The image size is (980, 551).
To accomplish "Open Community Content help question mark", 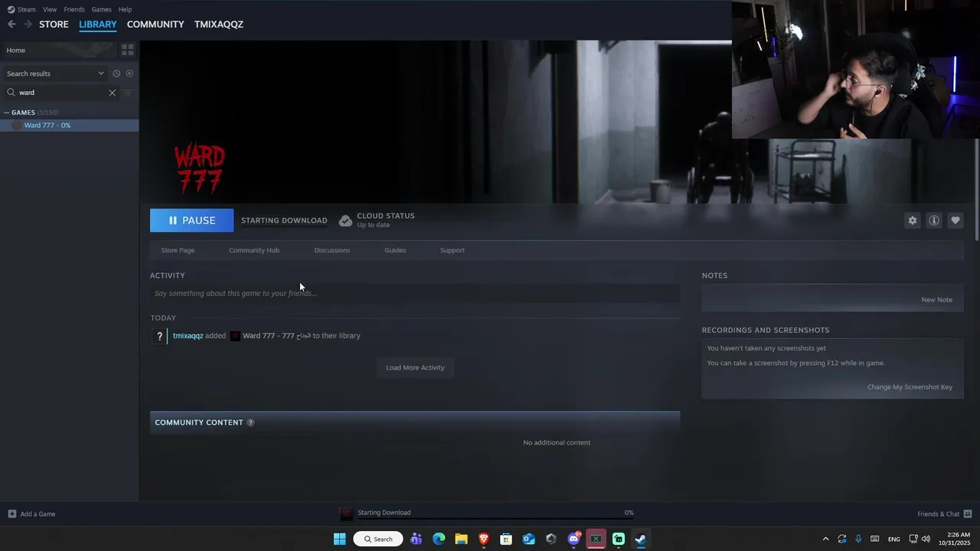I will pos(250,422).
